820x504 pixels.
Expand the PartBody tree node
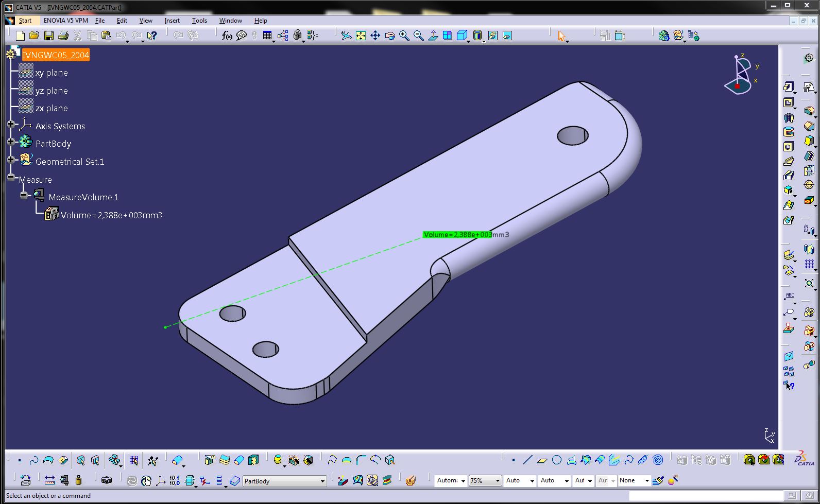click(x=11, y=142)
